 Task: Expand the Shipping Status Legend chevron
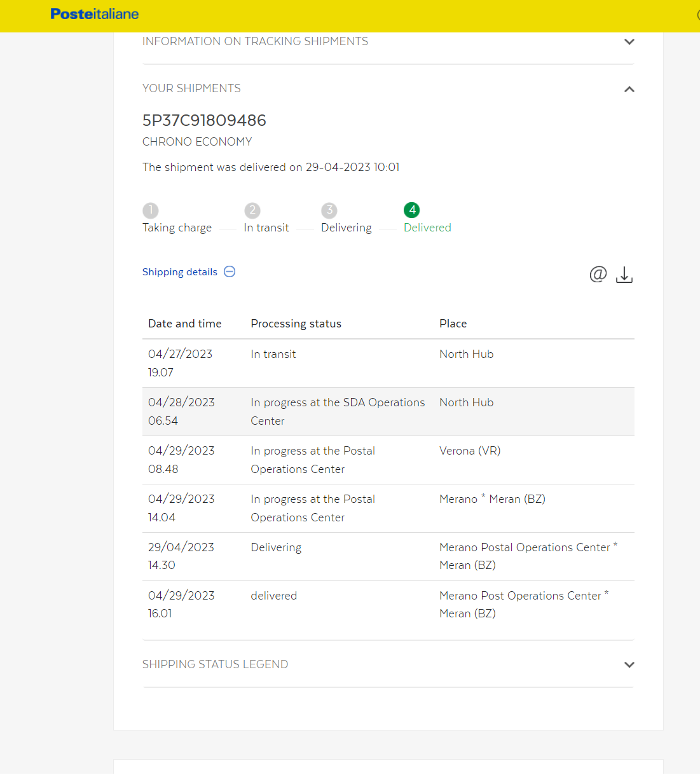(629, 664)
